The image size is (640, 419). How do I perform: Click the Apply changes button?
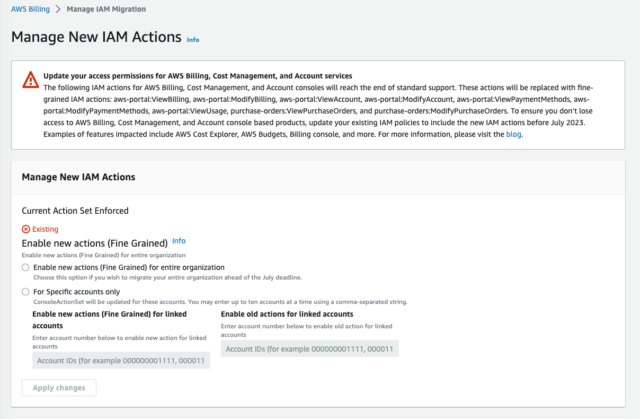pos(59,388)
